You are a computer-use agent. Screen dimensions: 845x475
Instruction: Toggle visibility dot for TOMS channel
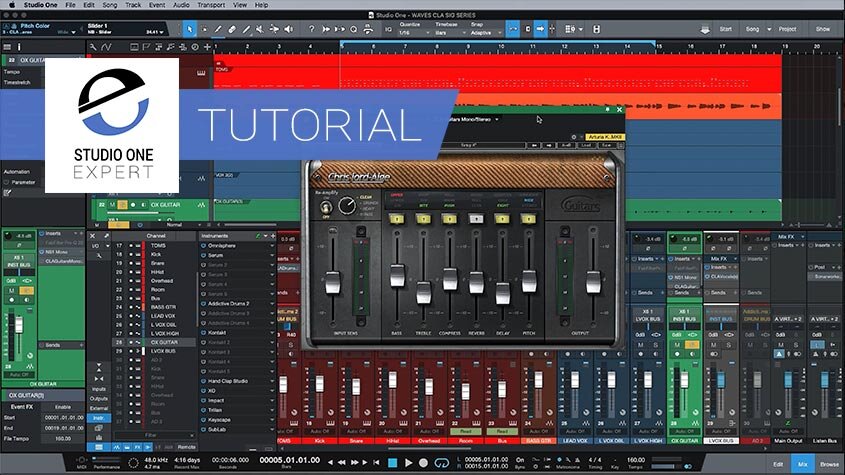click(x=131, y=245)
